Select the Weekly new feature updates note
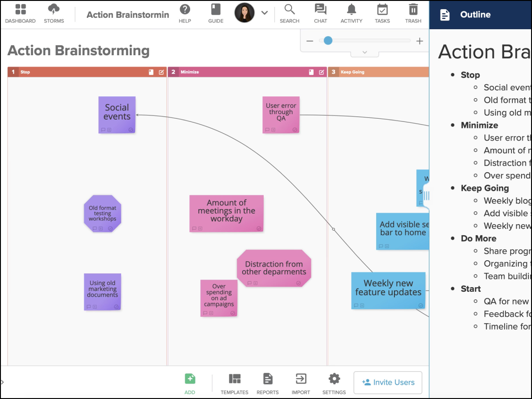532x399 pixels. 388,290
